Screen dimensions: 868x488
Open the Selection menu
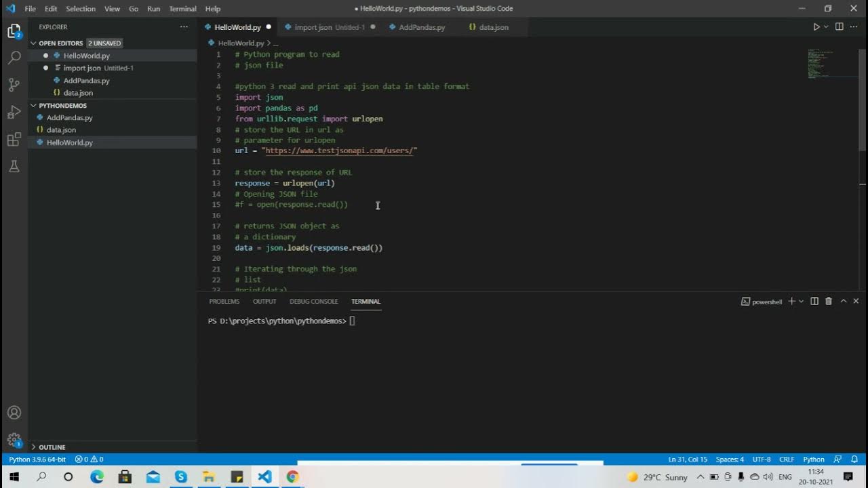(x=81, y=9)
